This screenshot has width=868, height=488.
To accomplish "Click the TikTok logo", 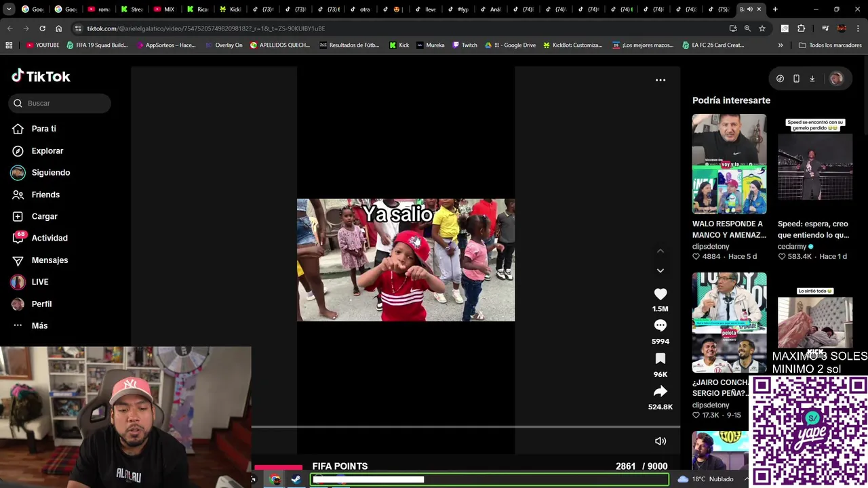I will tap(41, 76).
